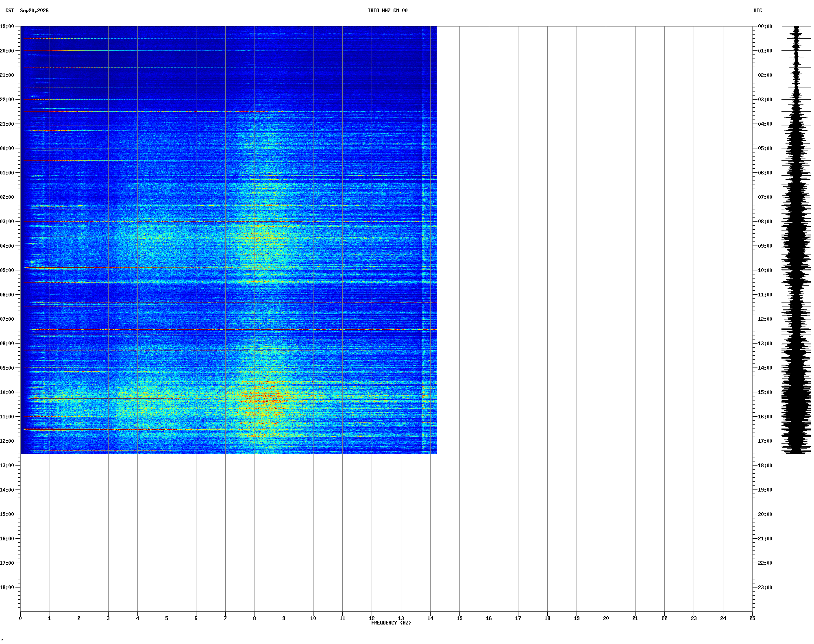
Task: Click the 8 Hz frequency tick label
Action: point(255,618)
